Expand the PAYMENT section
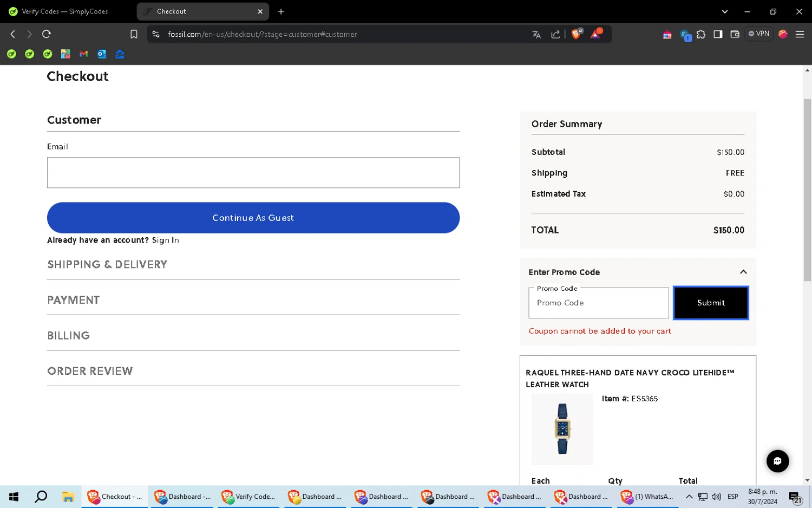Viewport: 812px width, 508px height. (253, 300)
